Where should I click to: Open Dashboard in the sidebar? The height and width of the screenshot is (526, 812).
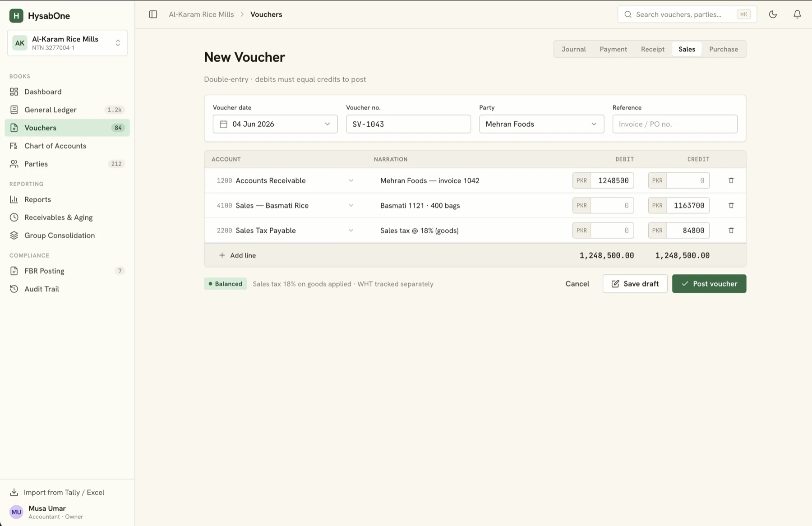(67, 92)
